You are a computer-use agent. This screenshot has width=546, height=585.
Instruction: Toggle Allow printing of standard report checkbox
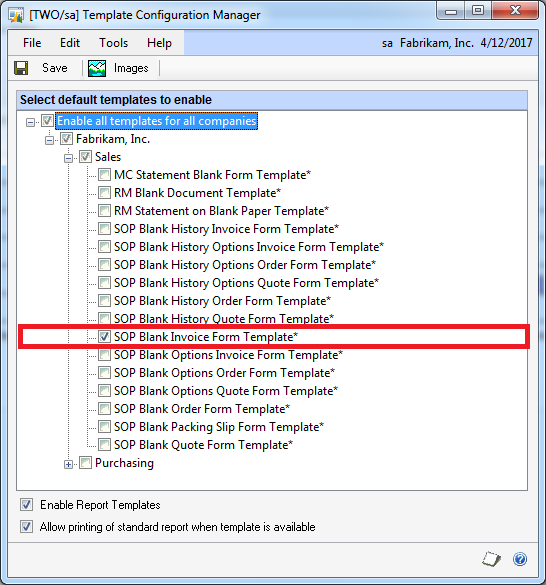click(x=26, y=527)
